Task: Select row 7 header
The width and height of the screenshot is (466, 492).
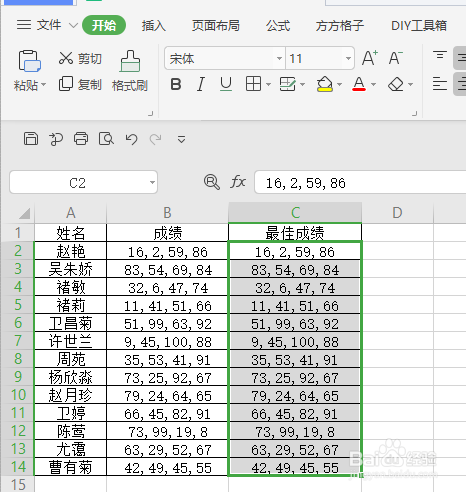Action: [x=17, y=341]
